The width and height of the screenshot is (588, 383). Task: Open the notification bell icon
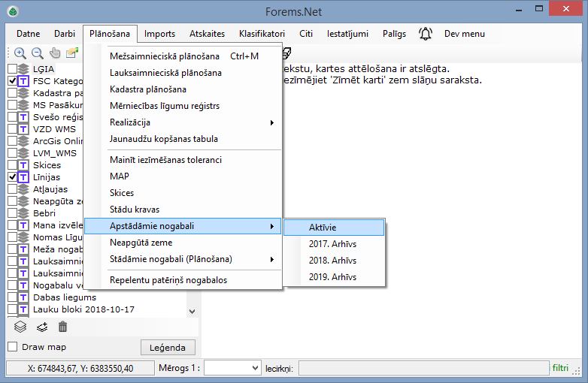click(426, 34)
